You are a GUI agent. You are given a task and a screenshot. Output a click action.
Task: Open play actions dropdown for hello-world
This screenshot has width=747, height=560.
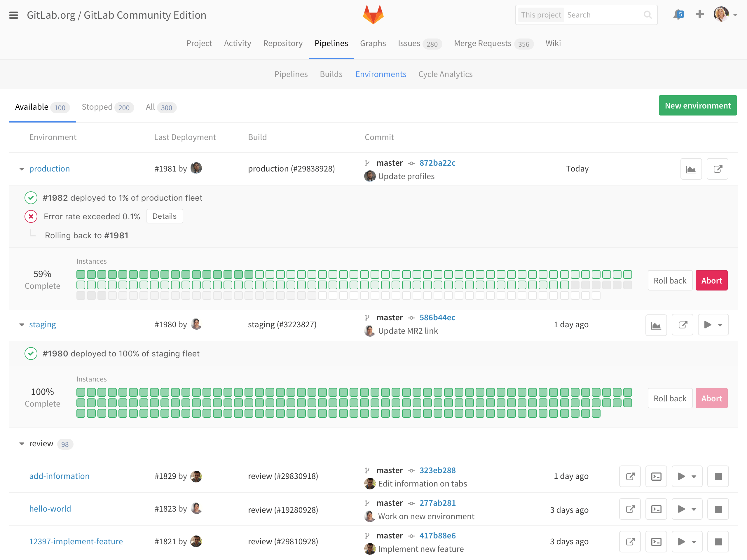687,509
